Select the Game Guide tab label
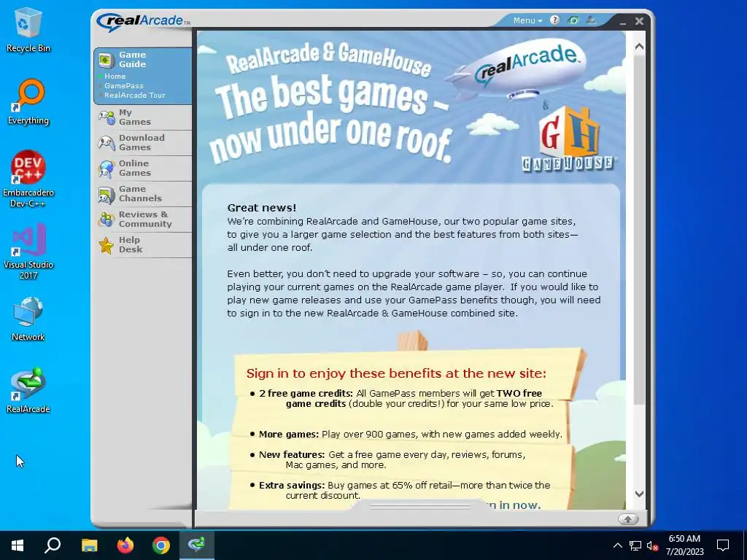 [133, 60]
